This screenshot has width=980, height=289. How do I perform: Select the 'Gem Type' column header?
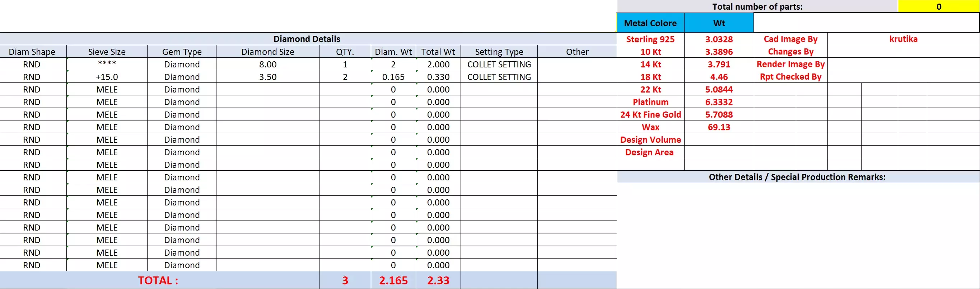pos(182,52)
